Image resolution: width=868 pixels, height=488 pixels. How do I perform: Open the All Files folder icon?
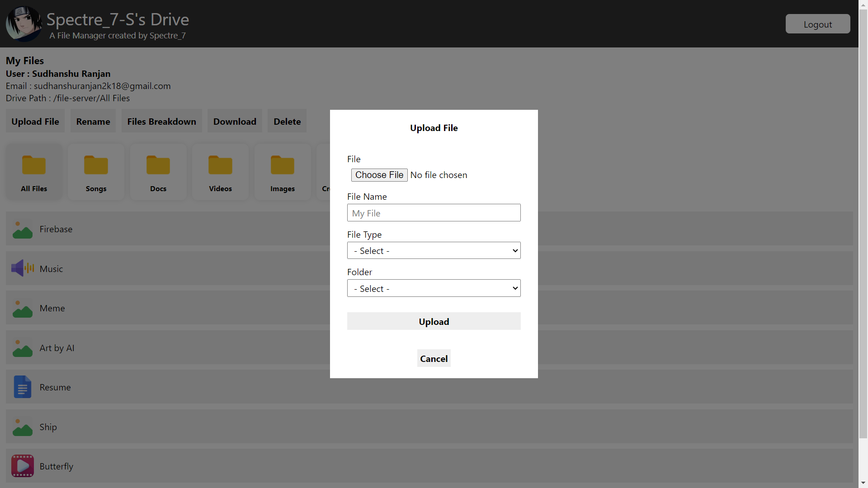(x=34, y=165)
